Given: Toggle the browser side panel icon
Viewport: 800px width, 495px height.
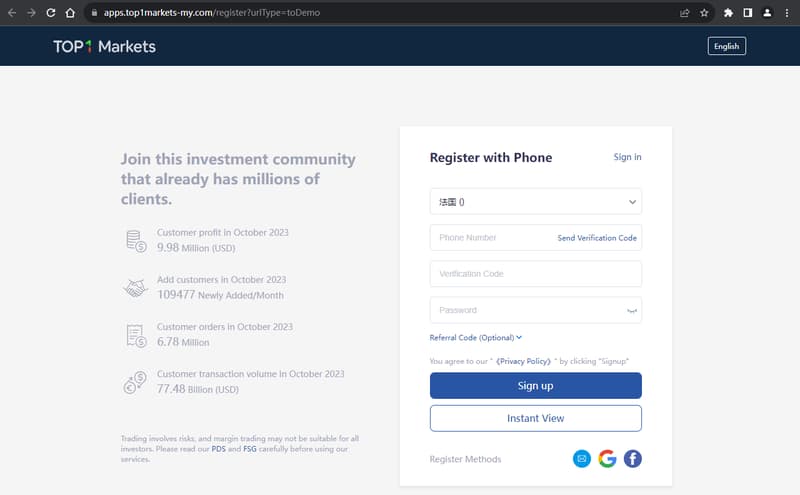Looking at the screenshot, I should [747, 13].
